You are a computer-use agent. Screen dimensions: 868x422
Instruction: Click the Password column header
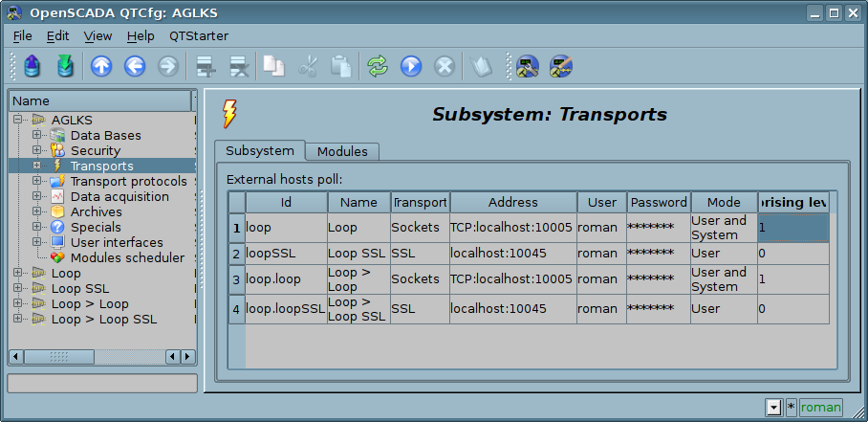659,203
